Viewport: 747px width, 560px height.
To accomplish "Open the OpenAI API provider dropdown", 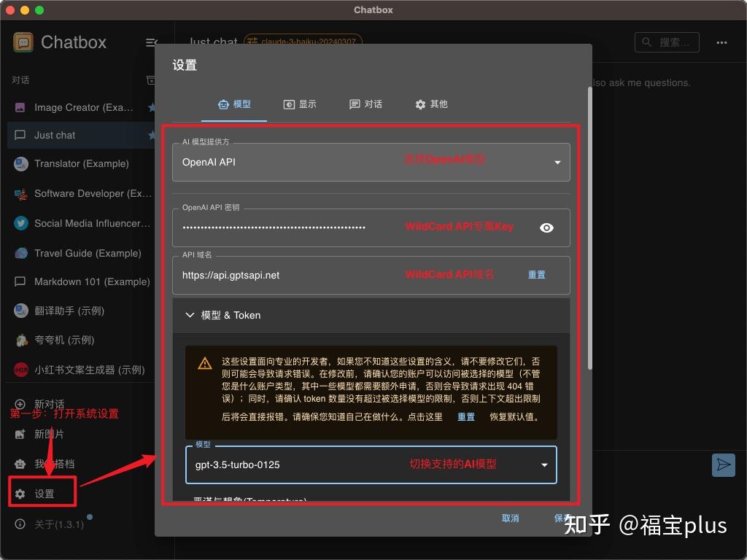I will pyautogui.click(x=557, y=162).
